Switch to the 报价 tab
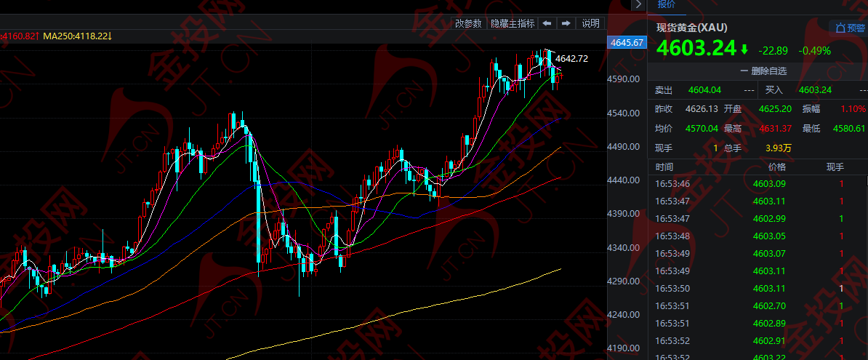This screenshot has width=868, height=360. point(667,4)
